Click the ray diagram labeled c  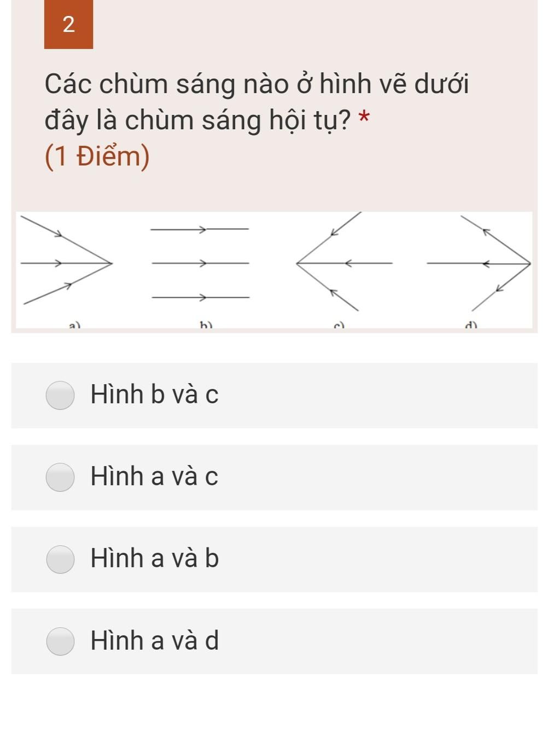coord(344,262)
